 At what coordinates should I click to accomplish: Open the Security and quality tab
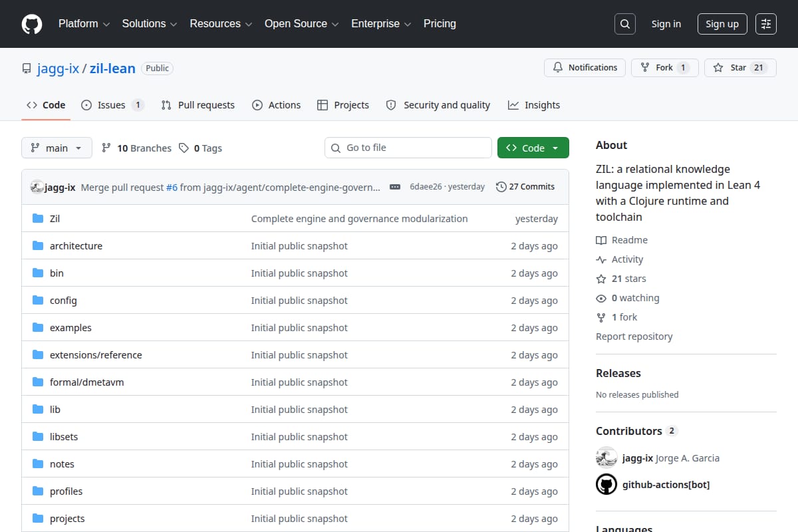coord(438,105)
